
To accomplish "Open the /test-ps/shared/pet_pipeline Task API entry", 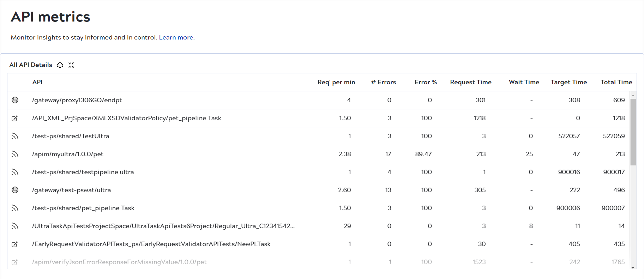I will [83, 208].
